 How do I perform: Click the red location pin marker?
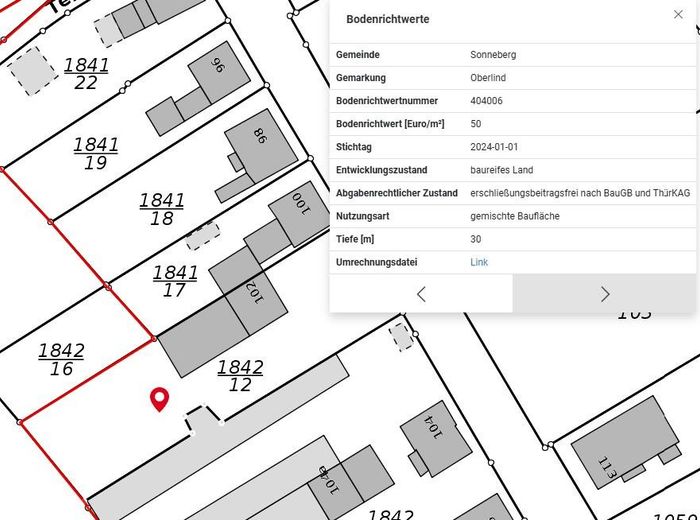click(x=159, y=399)
